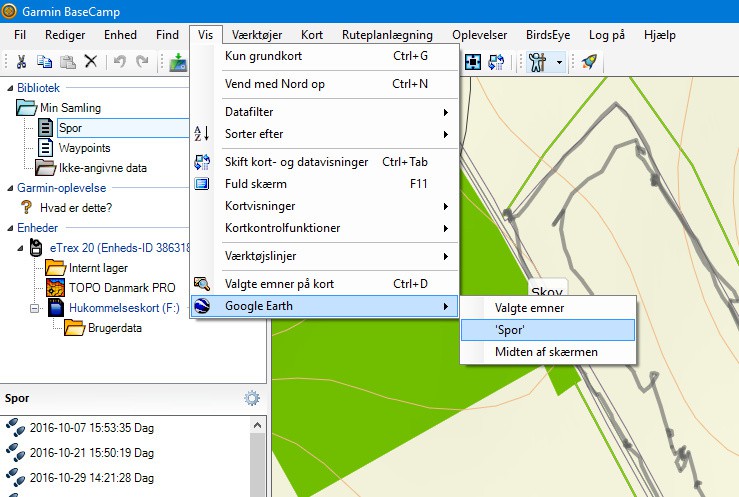
Task: Click the track list scroll up arrow
Action: point(257,425)
